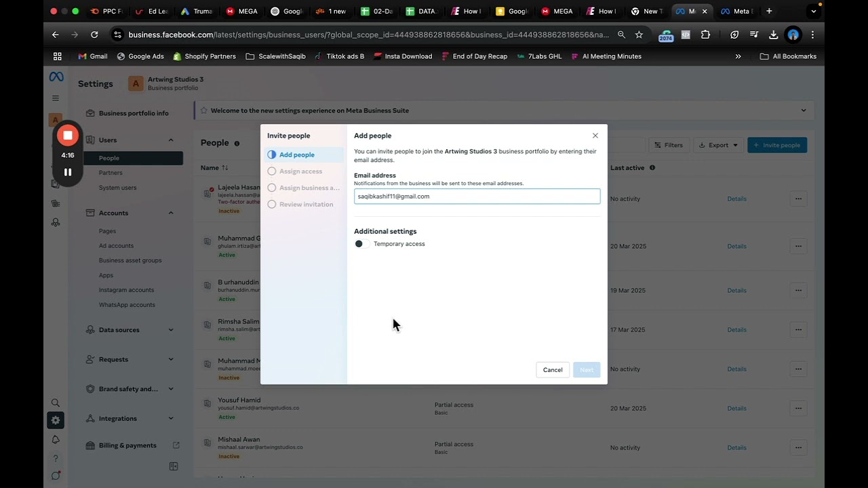The height and width of the screenshot is (488, 868).
Task: Open the help question mark icon
Action: tap(56, 458)
